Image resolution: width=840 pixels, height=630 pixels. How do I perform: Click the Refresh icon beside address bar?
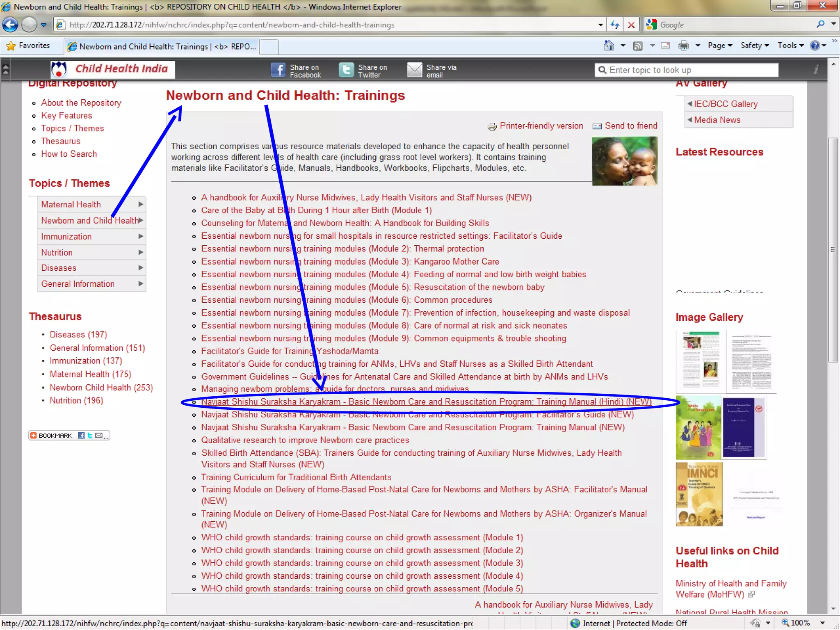pyautogui.click(x=614, y=25)
